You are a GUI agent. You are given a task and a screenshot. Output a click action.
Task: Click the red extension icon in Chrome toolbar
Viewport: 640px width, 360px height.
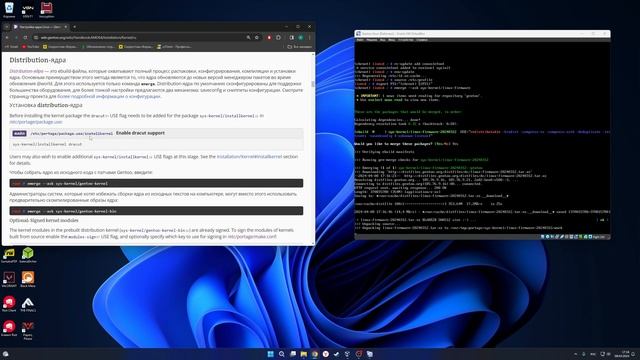coord(269,38)
